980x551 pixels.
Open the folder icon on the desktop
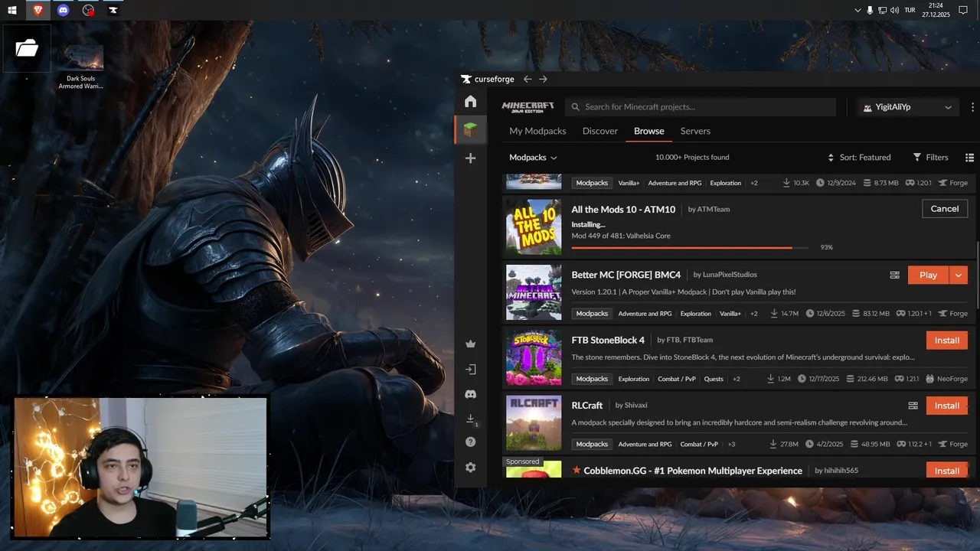(27, 48)
